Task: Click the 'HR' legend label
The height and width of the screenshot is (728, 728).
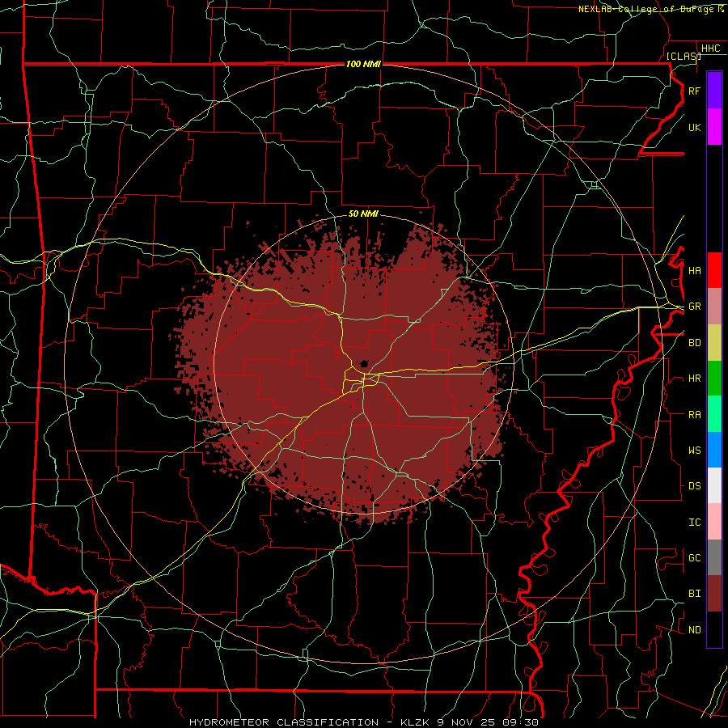Action: pyautogui.click(x=694, y=379)
